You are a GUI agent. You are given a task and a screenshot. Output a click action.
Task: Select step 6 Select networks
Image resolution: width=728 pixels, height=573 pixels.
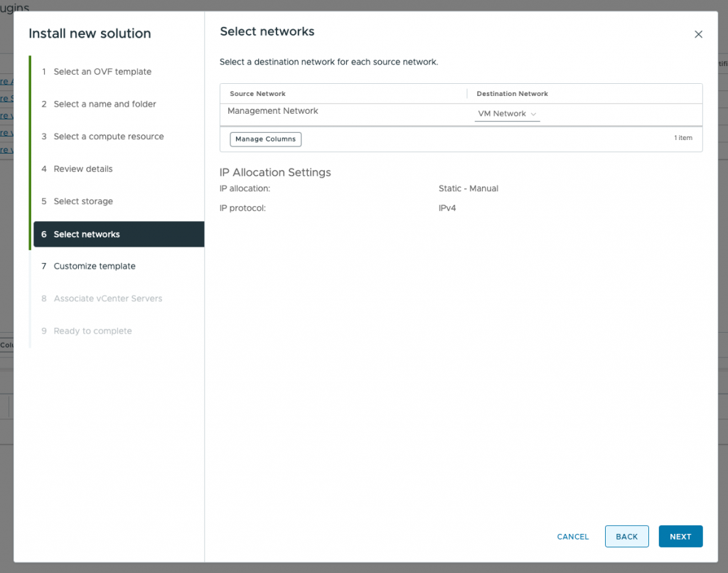click(119, 234)
